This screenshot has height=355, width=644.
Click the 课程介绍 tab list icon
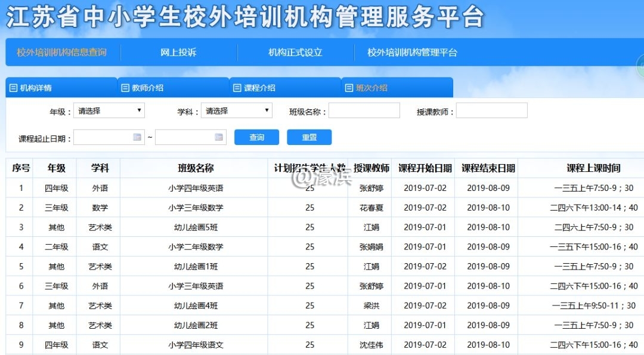pos(237,88)
